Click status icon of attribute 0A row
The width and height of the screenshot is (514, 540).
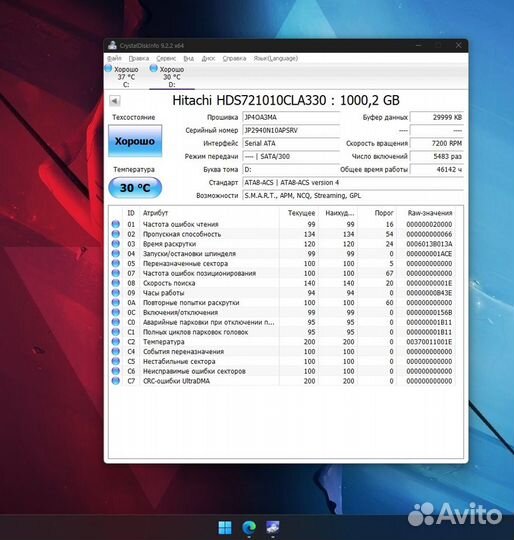[116, 303]
